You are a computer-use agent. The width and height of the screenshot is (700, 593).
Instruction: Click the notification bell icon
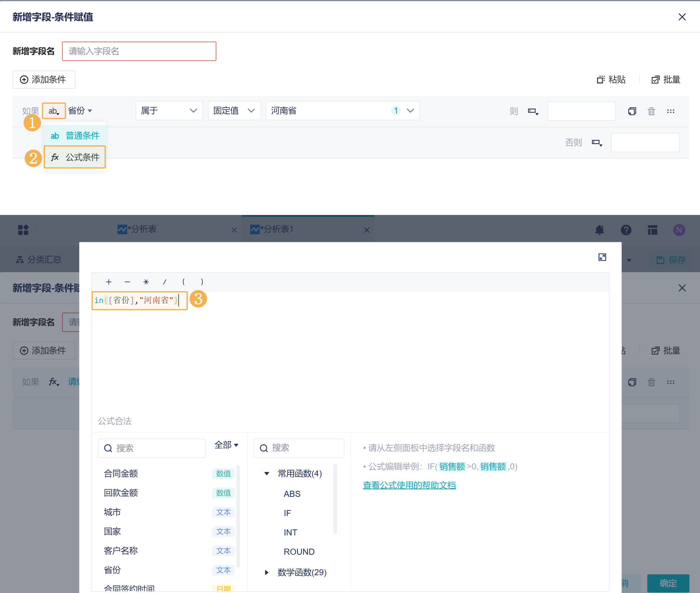(x=600, y=230)
